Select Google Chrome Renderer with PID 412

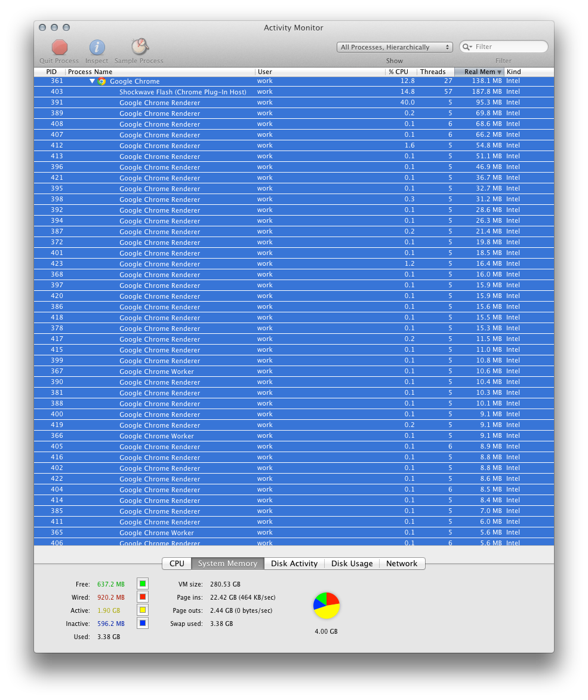(294, 146)
